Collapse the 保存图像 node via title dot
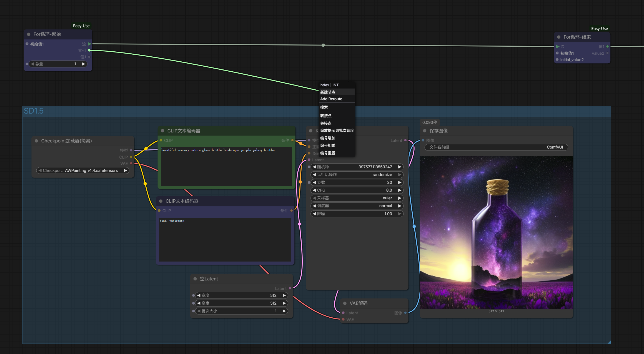 [425, 131]
